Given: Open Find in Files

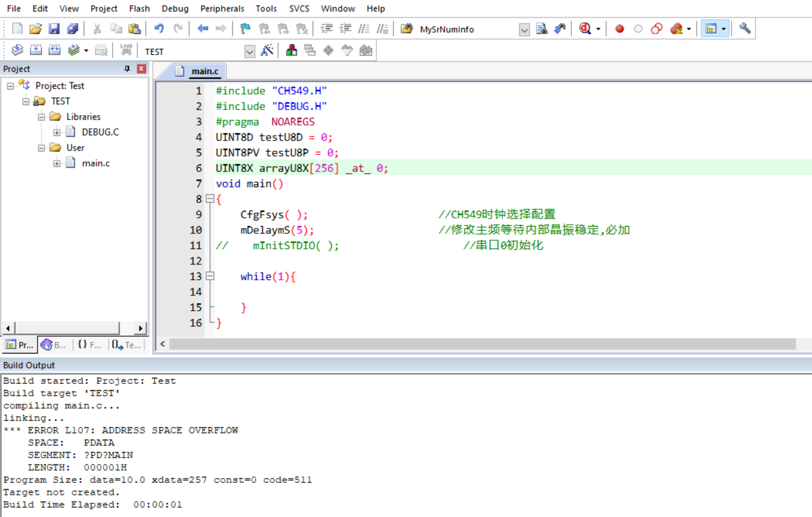Looking at the screenshot, I should (x=407, y=29).
